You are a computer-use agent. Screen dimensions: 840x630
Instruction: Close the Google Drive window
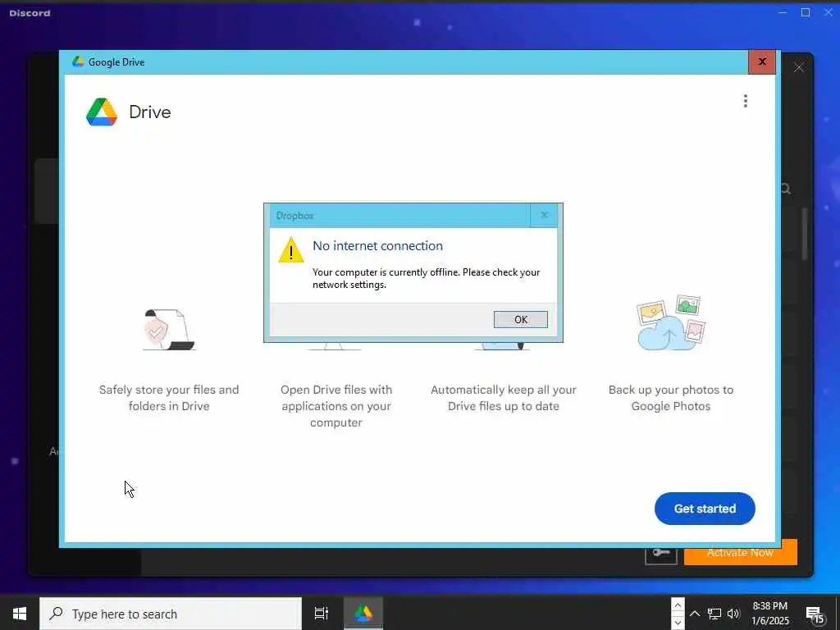click(762, 62)
